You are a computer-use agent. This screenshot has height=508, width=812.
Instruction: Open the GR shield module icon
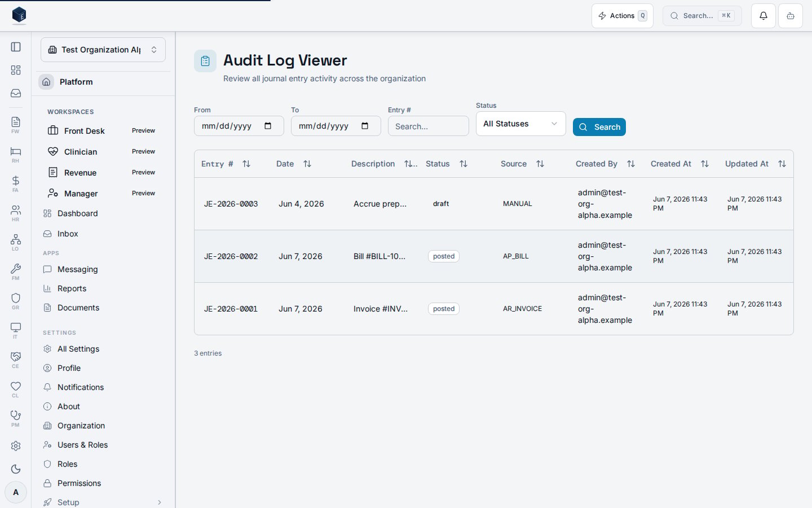coord(16,301)
